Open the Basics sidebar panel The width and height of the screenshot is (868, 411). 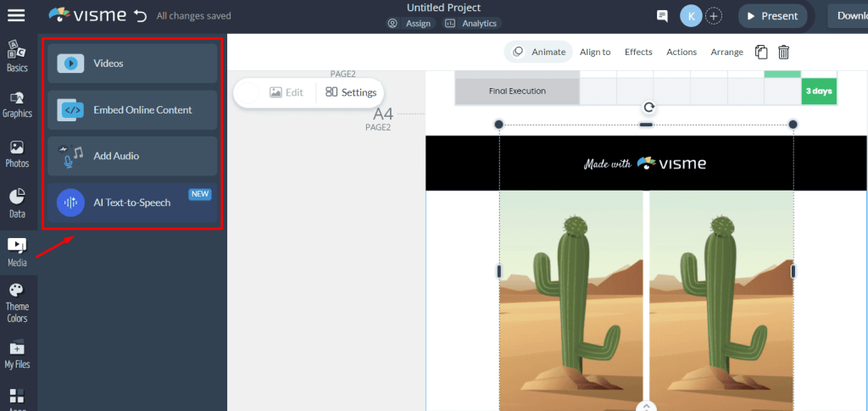17,56
